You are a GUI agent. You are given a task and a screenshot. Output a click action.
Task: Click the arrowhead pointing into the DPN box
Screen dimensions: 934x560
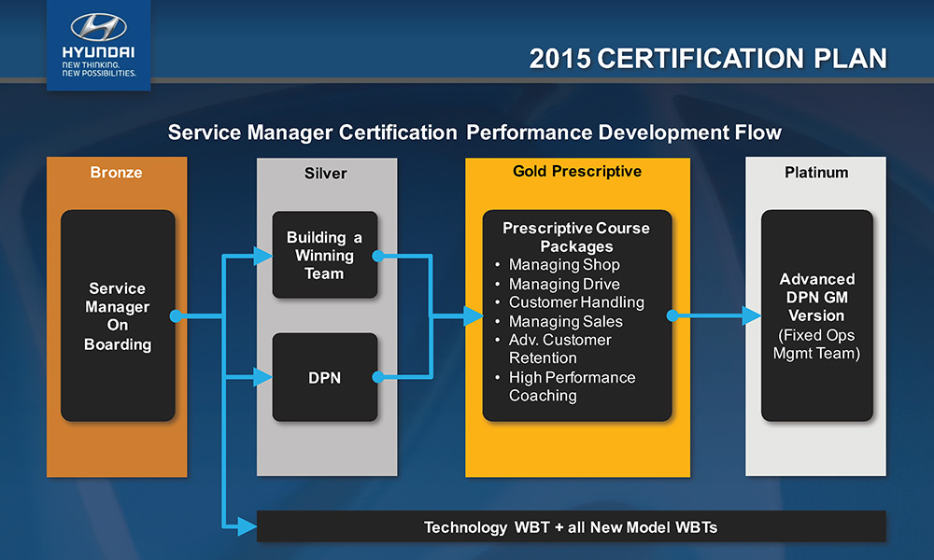[x=263, y=378]
